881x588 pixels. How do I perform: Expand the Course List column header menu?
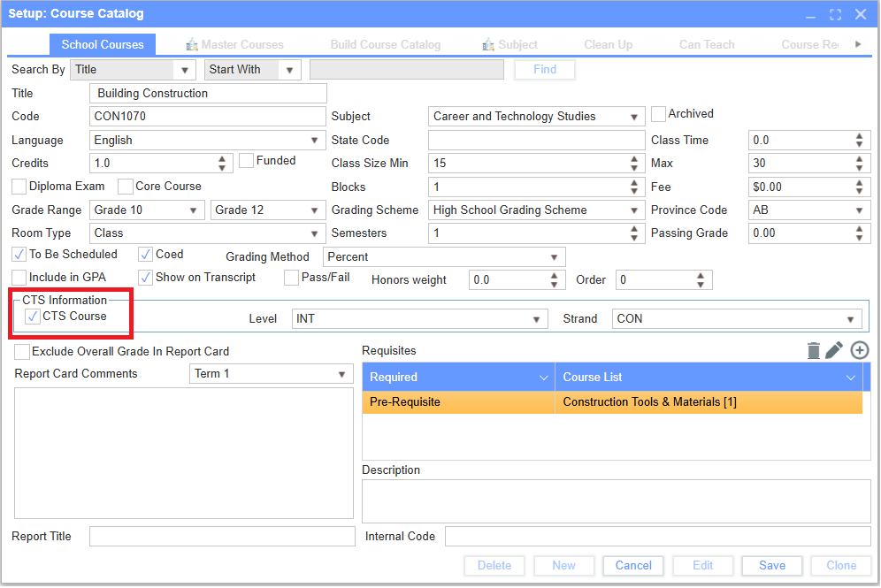[851, 378]
